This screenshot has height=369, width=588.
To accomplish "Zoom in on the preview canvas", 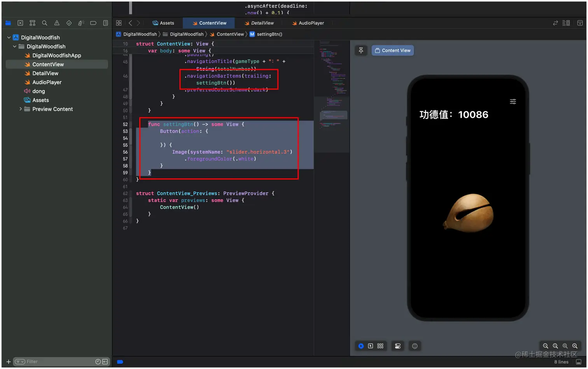I will pos(575,346).
